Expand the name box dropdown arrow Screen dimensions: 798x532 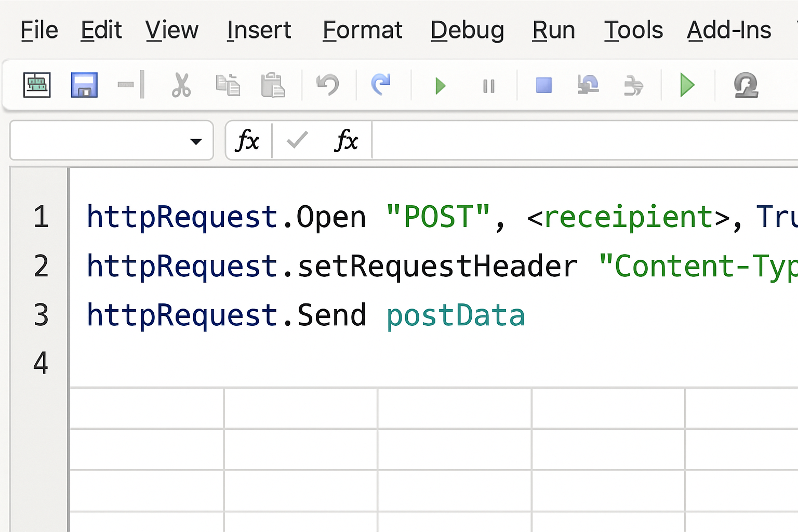196,141
